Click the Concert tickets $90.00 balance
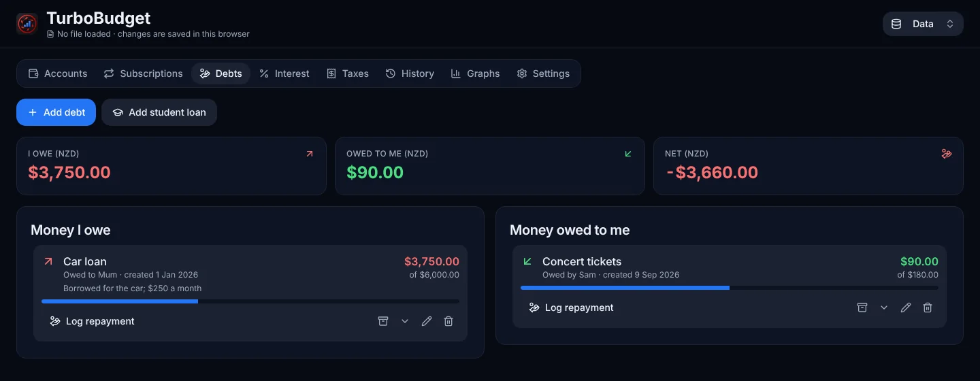Image resolution: width=980 pixels, height=381 pixels. point(919,261)
